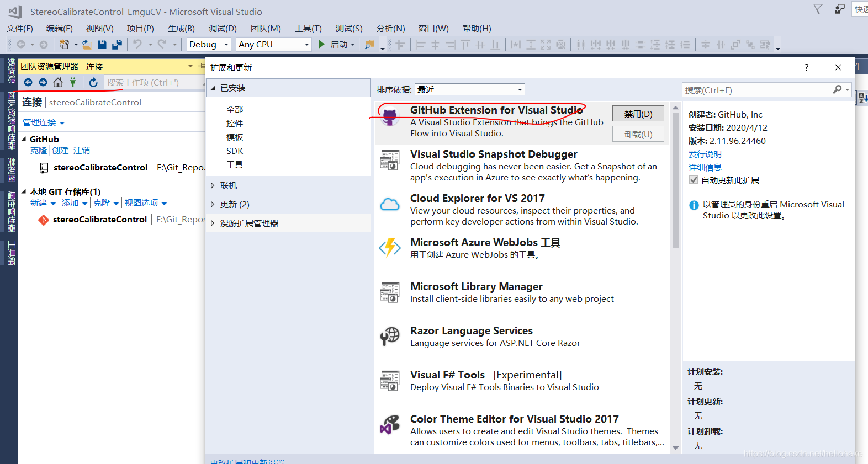The height and width of the screenshot is (464, 868).
Task: Click the 卸载(U) uninstall button
Action: [x=638, y=134]
